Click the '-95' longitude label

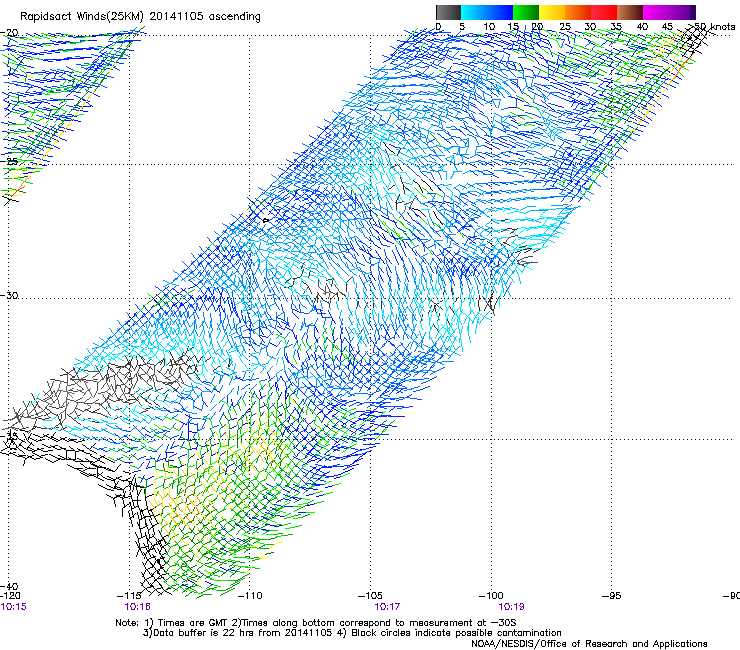[612, 596]
